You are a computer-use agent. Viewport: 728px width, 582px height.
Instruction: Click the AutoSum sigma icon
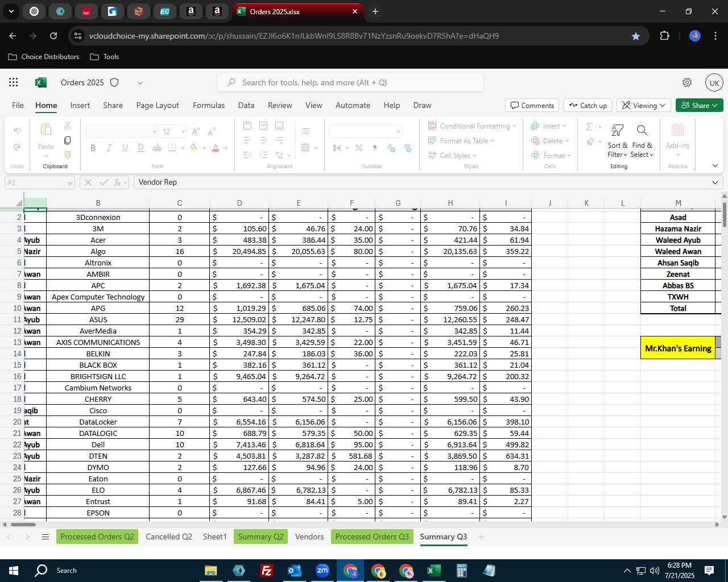[x=590, y=126]
